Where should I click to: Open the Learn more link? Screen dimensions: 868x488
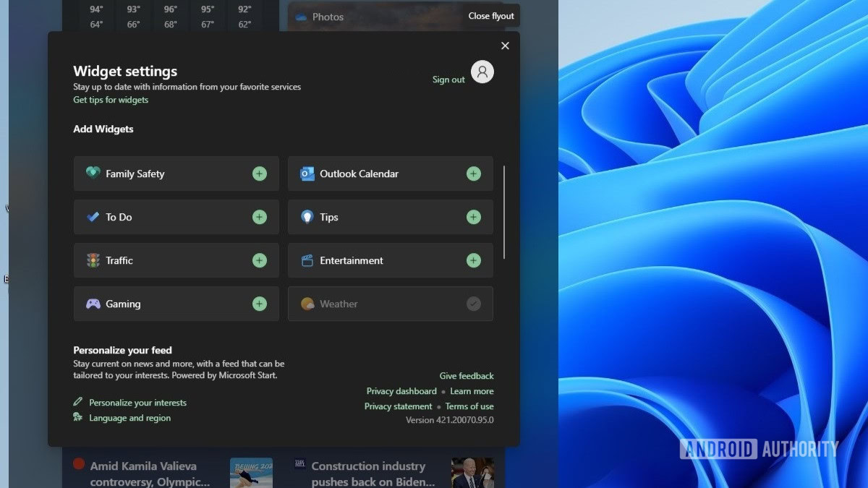472,391
